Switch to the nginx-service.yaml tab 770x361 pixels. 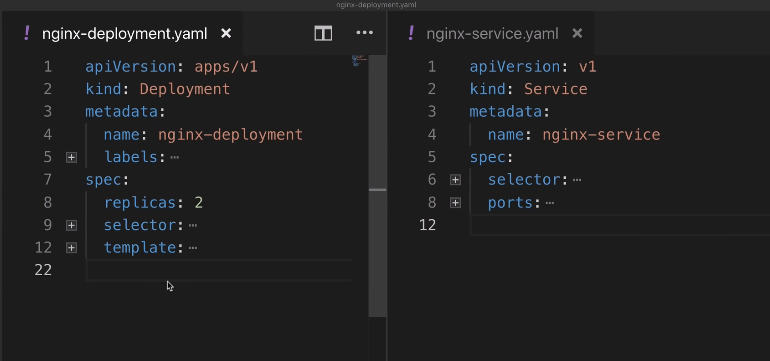[492, 33]
